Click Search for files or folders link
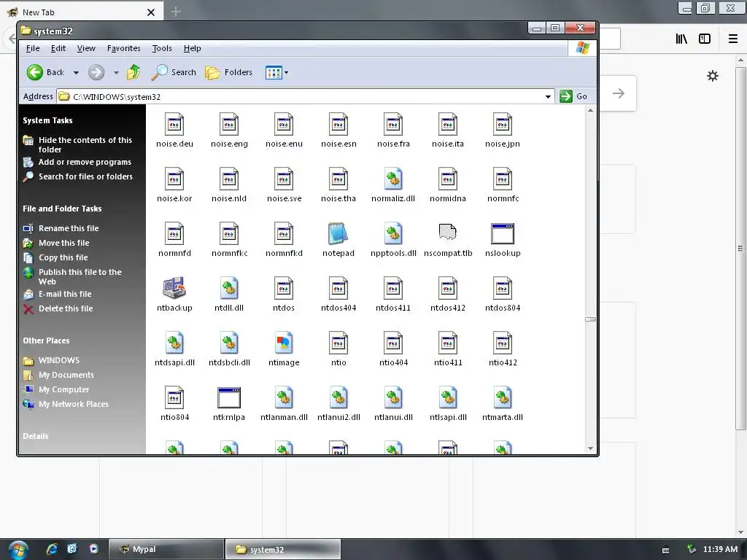Viewport: 747px width, 560px height. (x=86, y=176)
